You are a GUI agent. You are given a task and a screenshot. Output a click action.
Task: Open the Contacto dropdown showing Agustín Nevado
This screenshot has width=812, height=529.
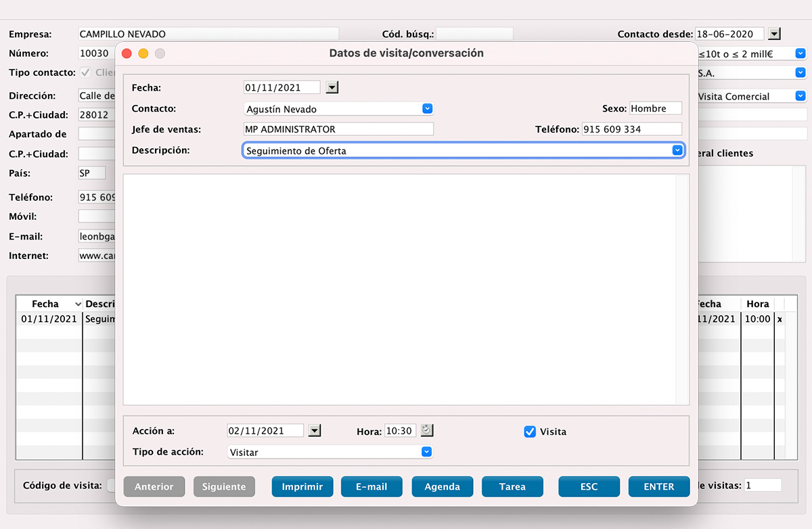[427, 108]
